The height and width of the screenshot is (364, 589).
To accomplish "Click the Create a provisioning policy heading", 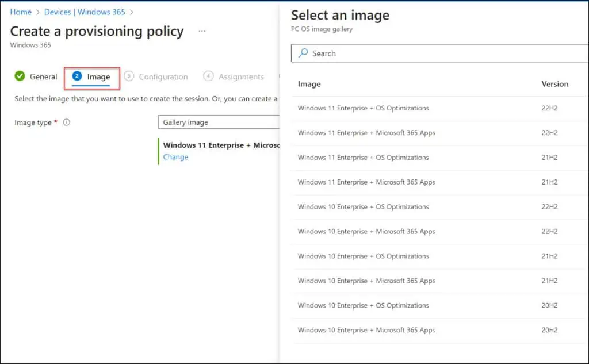I will (97, 31).
